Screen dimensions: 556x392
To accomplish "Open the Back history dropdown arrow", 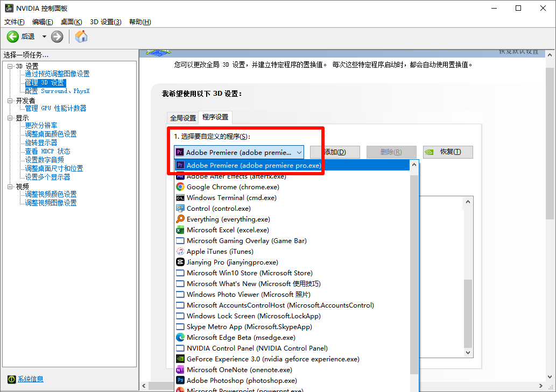I will click(x=44, y=37).
